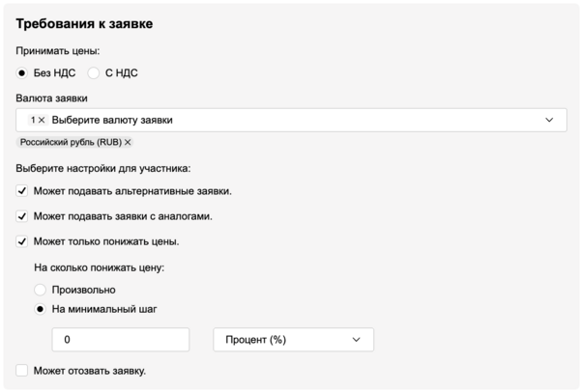
Task: Clear selected currencies with the "1 ×" badge
Action: click(41, 120)
